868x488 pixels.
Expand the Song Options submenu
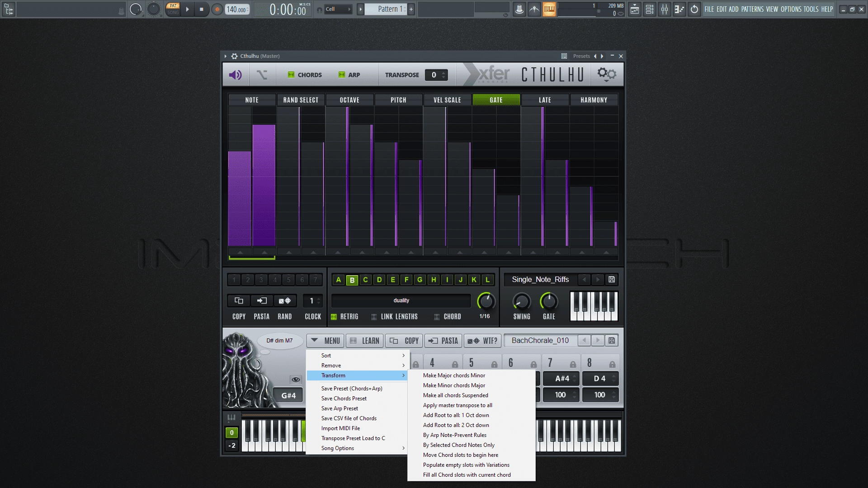357,448
